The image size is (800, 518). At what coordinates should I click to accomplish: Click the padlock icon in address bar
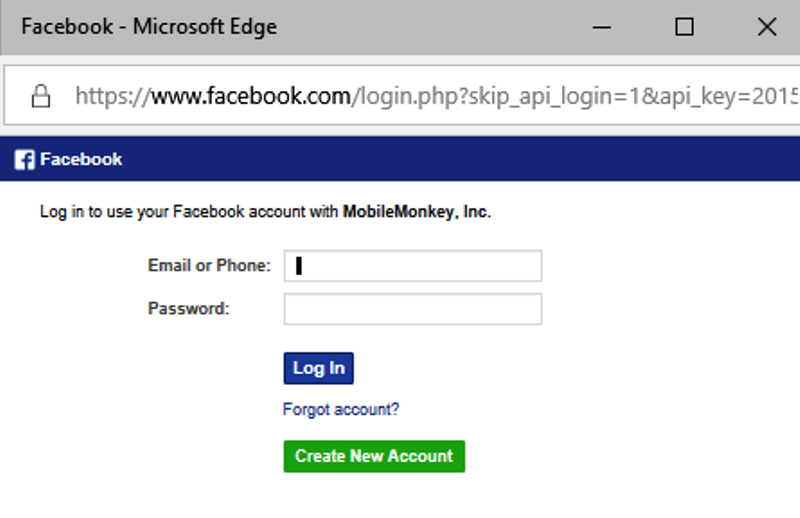41,96
